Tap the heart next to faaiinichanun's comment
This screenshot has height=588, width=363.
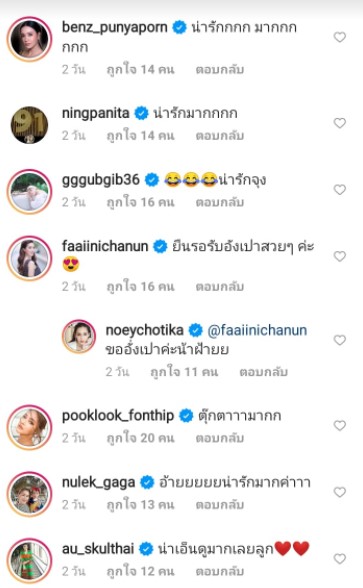pos(340,256)
